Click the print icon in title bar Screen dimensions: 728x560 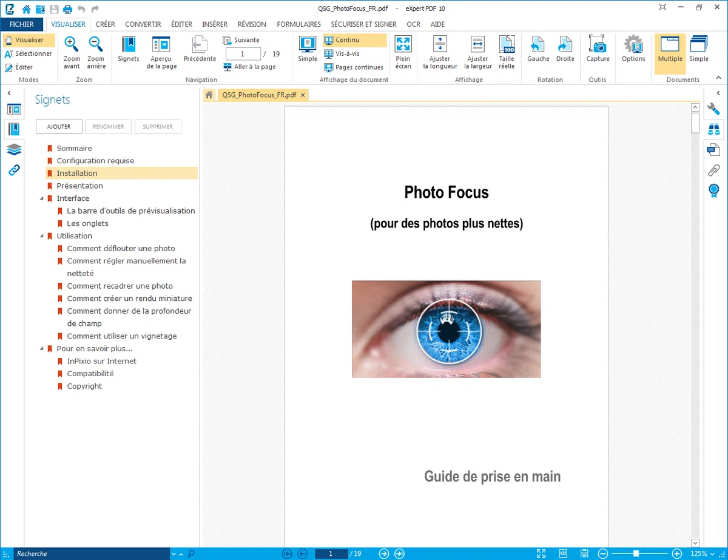[68, 9]
